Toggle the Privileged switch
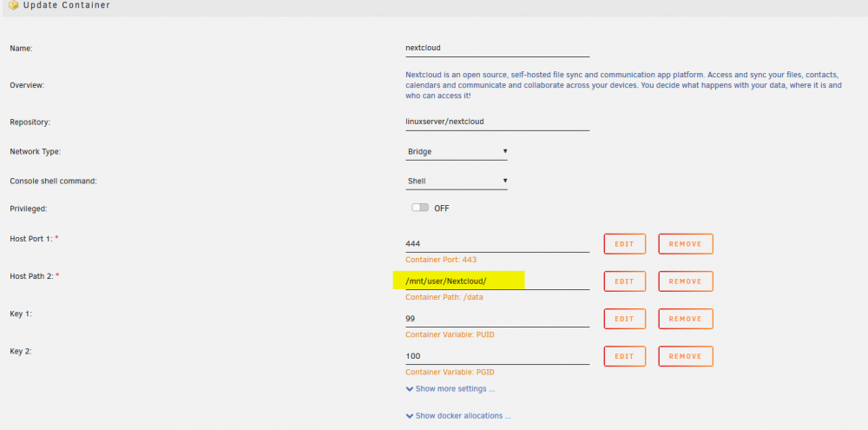The image size is (868, 430). pos(420,208)
